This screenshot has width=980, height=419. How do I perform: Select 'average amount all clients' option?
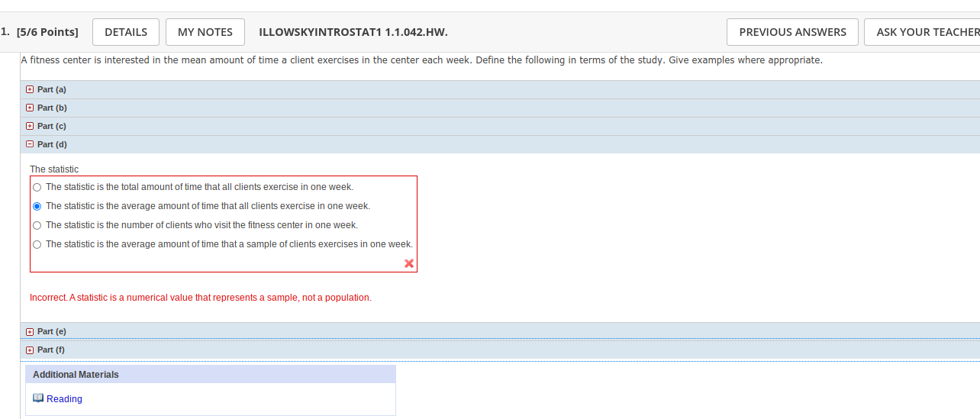click(x=37, y=206)
